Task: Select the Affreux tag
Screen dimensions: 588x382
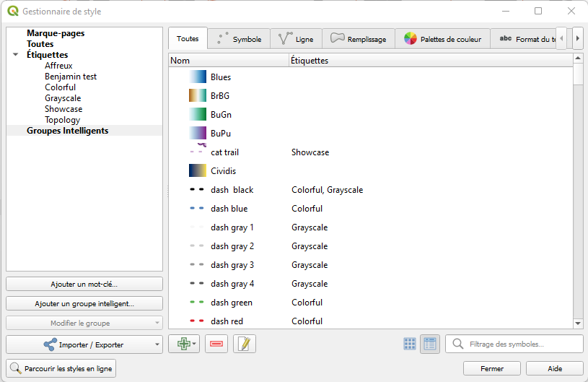Action: [58, 66]
